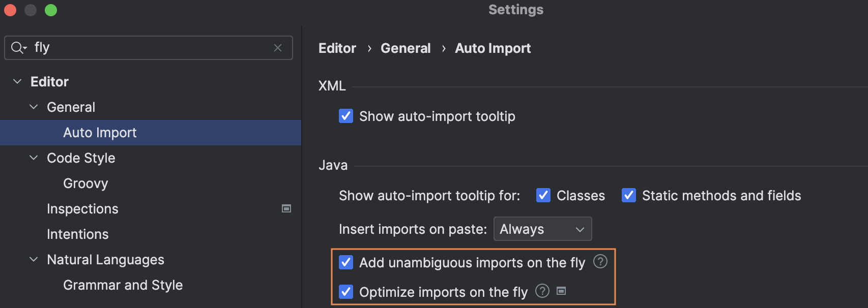This screenshot has height=308, width=868.
Task: Click the settings search input field
Action: [153, 48]
